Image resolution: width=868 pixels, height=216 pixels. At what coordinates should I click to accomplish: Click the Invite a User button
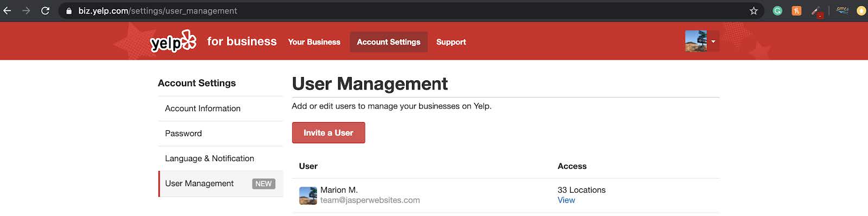tap(328, 132)
